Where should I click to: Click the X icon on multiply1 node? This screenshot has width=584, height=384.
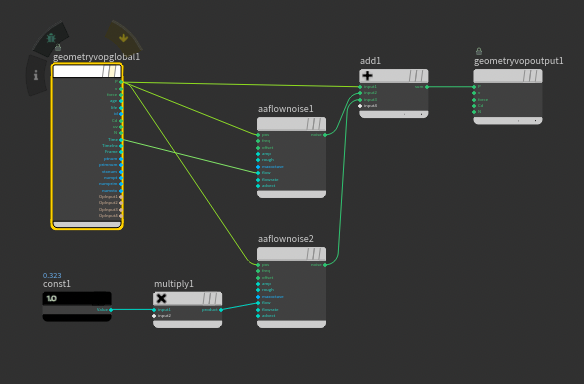(x=161, y=298)
